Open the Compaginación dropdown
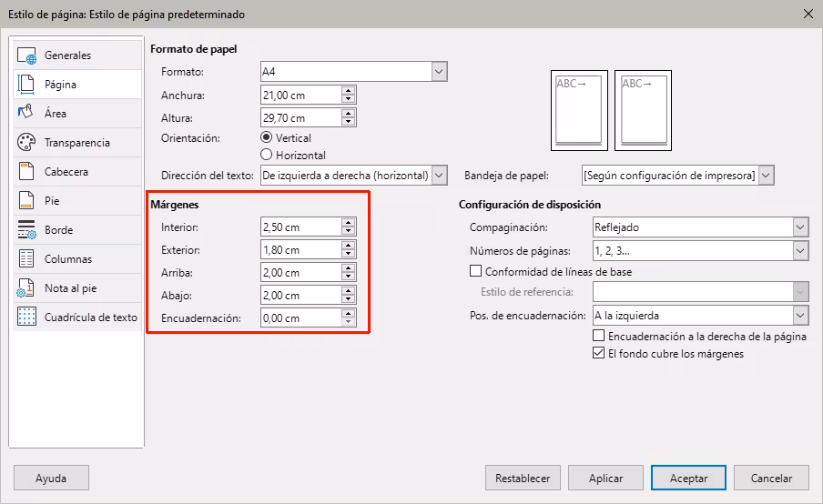 (x=799, y=227)
